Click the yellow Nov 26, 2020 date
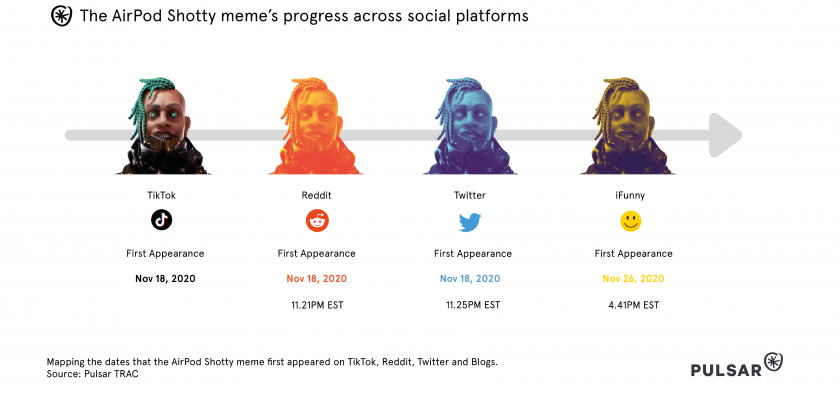This screenshot has width=840, height=400. pos(633,278)
